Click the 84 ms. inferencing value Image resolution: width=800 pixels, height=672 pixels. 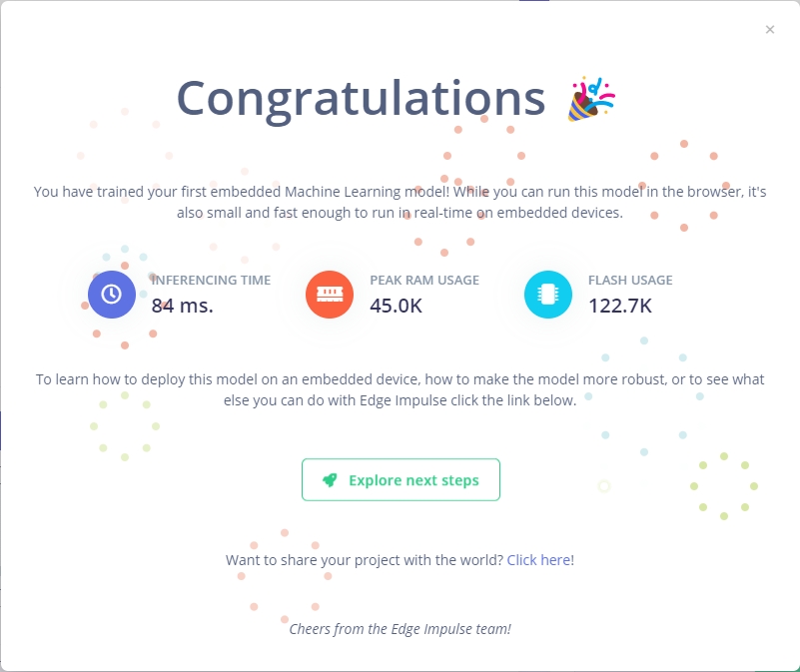[x=183, y=306]
